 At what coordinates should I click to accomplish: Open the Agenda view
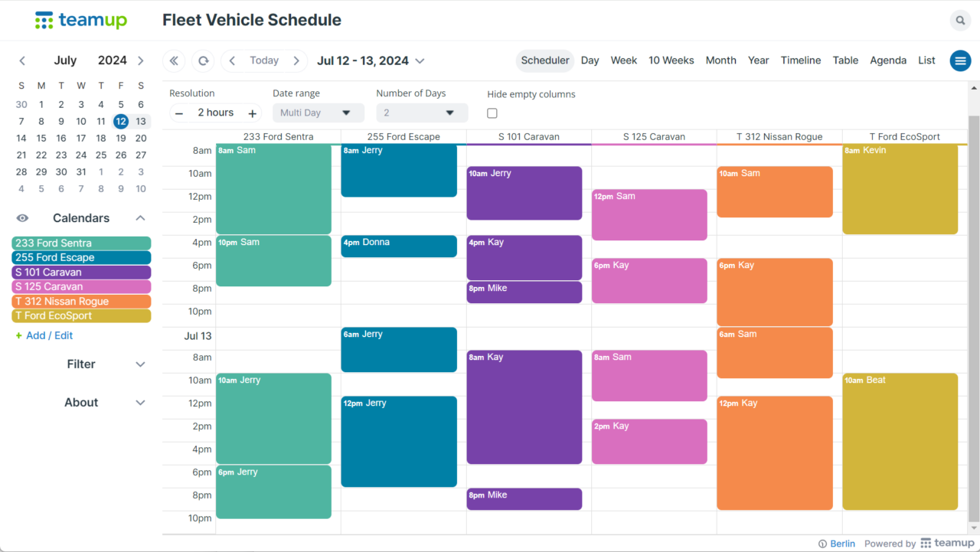tap(888, 60)
